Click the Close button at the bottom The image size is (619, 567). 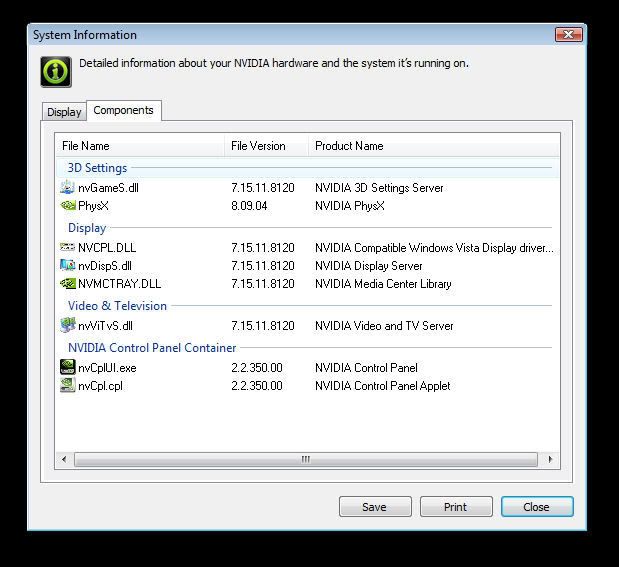(537, 507)
